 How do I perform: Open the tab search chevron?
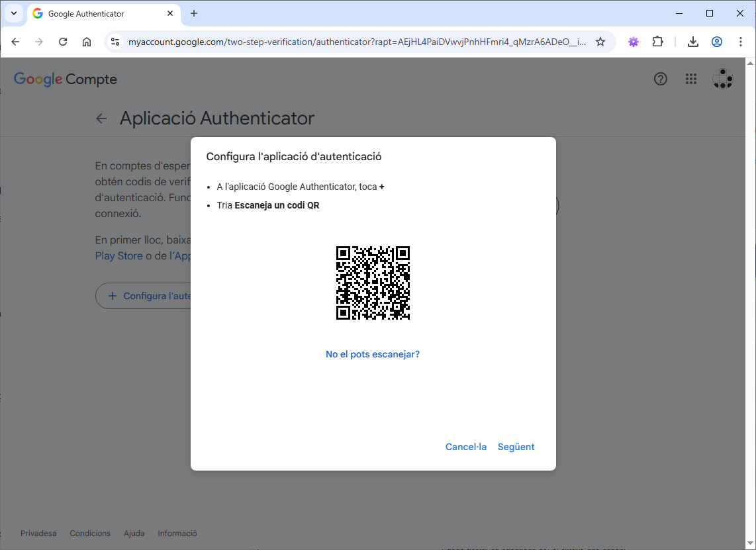[x=13, y=13]
